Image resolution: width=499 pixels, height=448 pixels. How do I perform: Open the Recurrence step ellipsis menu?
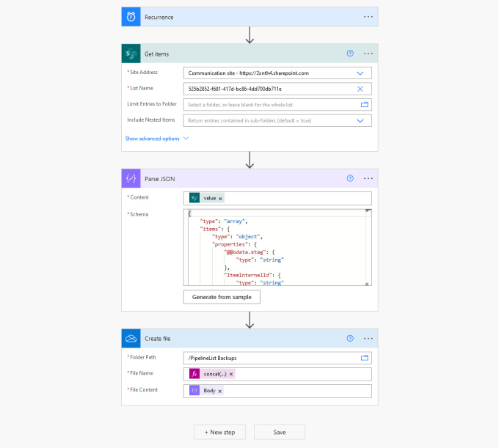point(368,17)
